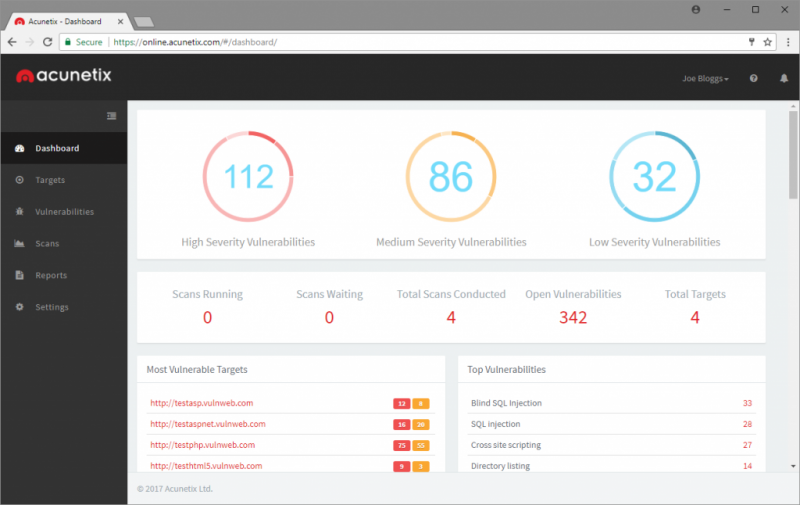
Task: Click the Settings gear icon
Action: 19,307
